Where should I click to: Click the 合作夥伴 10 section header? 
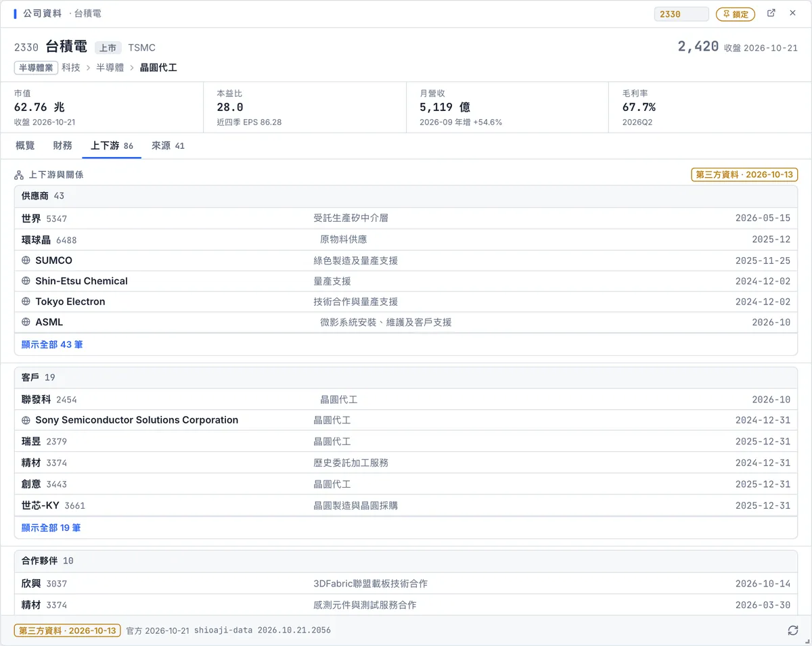tap(406, 561)
